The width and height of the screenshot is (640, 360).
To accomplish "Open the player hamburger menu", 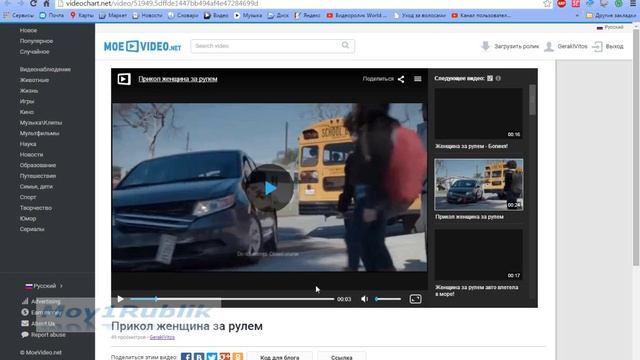I will click(418, 79).
